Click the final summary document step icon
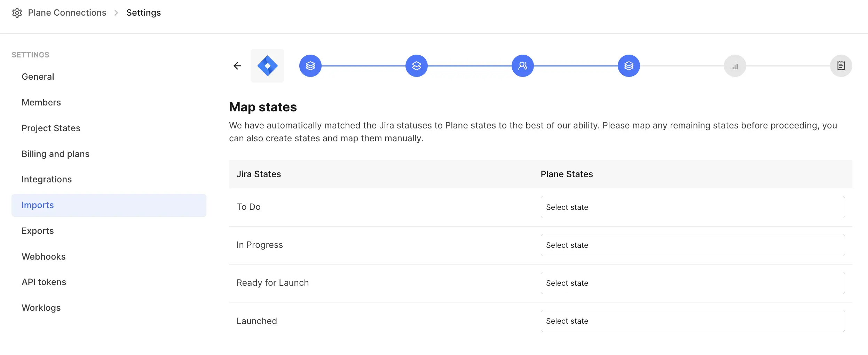This screenshot has width=868, height=355. tap(841, 66)
